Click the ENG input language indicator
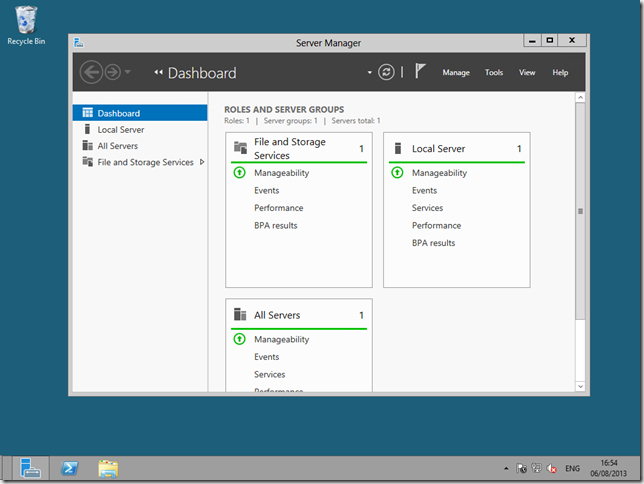The height and width of the screenshot is (484, 644). pos(572,468)
